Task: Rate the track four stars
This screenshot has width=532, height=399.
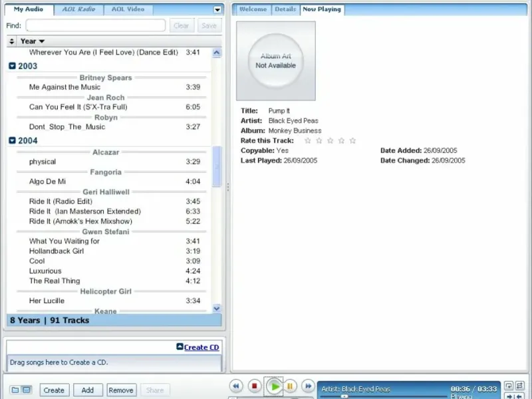Action: pos(341,140)
